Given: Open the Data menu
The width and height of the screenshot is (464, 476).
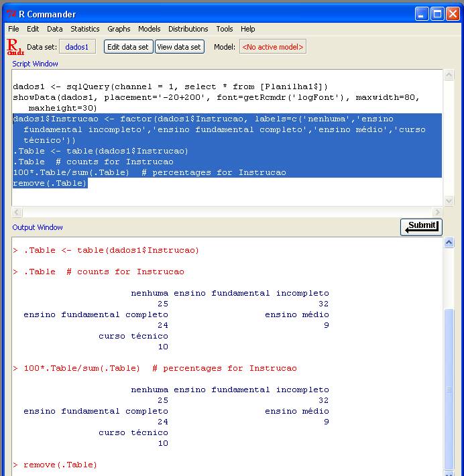Looking at the screenshot, I should tap(55, 29).
